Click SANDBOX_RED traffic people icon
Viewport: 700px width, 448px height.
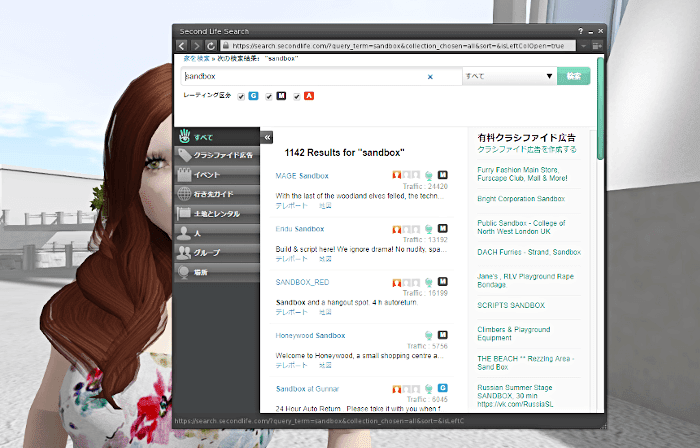pos(406,282)
